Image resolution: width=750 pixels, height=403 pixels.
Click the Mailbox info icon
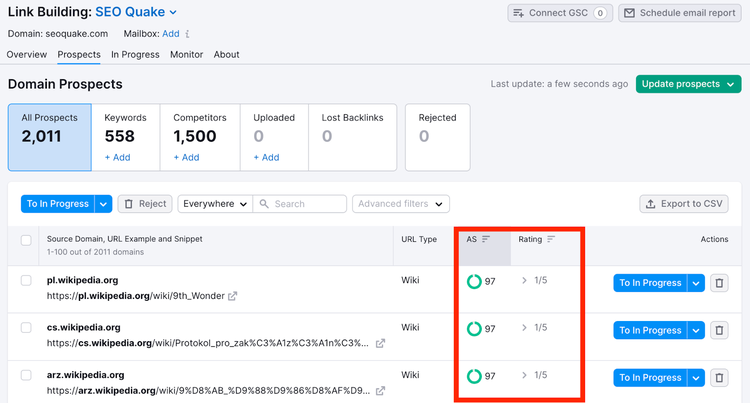(187, 34)
